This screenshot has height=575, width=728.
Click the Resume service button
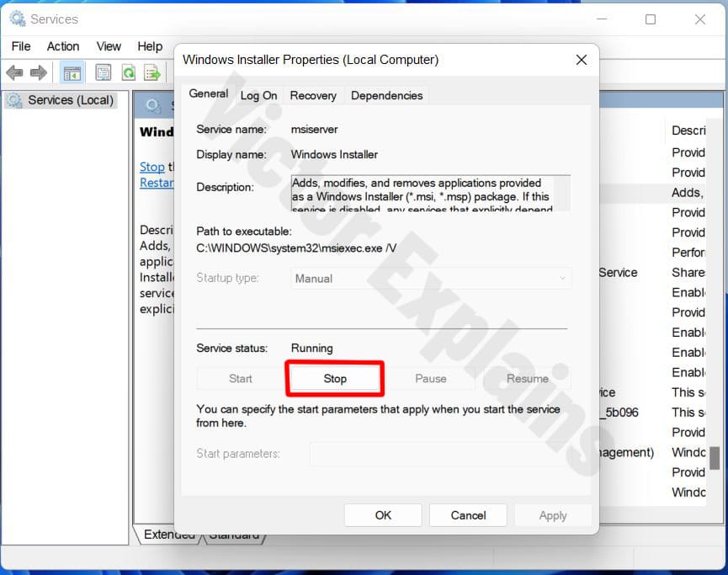coord(528,379)
